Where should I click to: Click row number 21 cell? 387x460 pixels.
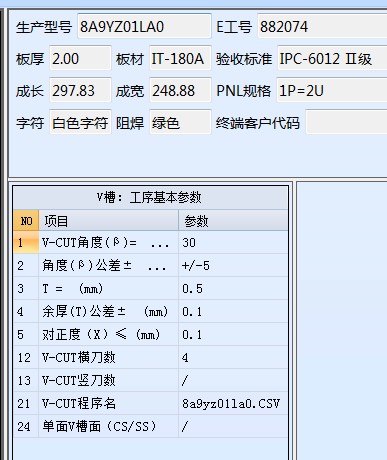[x=26, y=403]
